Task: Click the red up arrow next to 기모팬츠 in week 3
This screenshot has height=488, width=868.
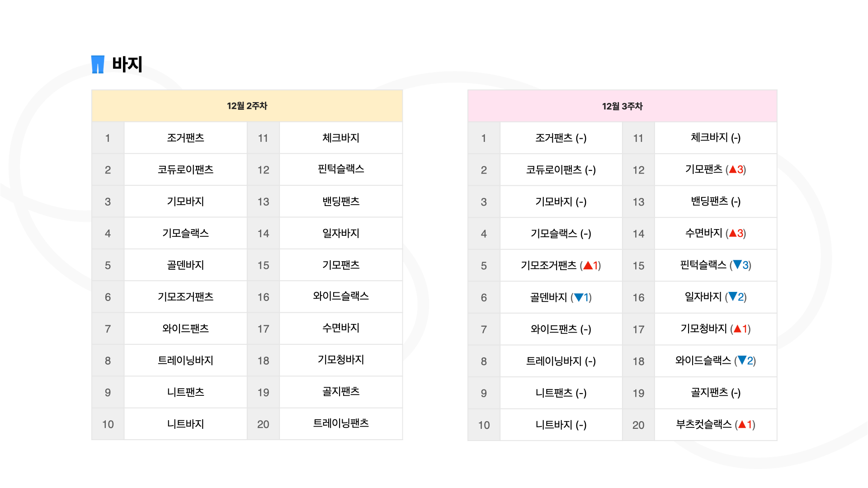Action: point(733,169)
